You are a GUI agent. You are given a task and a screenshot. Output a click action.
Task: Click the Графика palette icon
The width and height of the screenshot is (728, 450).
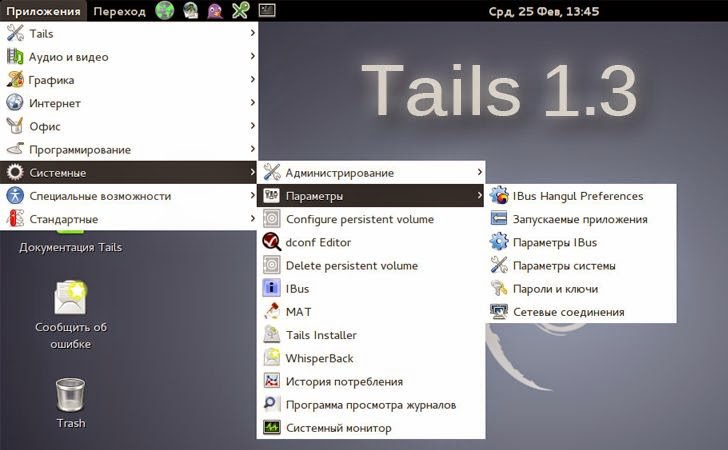[x=14, y=80]
